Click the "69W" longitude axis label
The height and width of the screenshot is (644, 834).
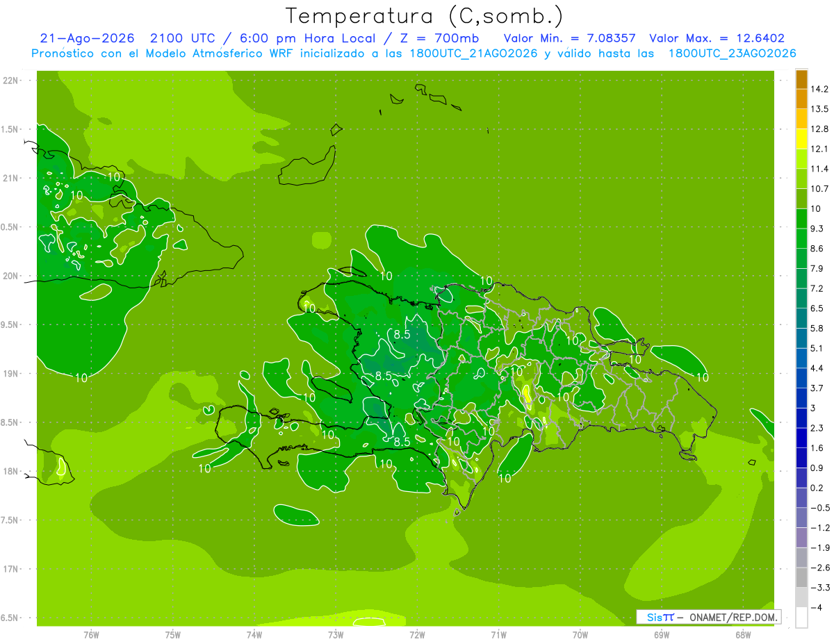(662, 634)
